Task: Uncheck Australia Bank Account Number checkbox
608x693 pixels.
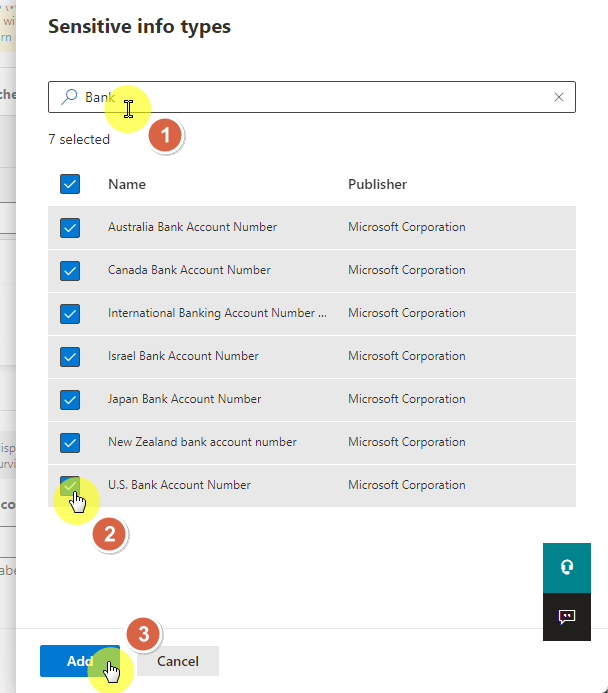Action: pyautogui.click(x=70, y=228)
